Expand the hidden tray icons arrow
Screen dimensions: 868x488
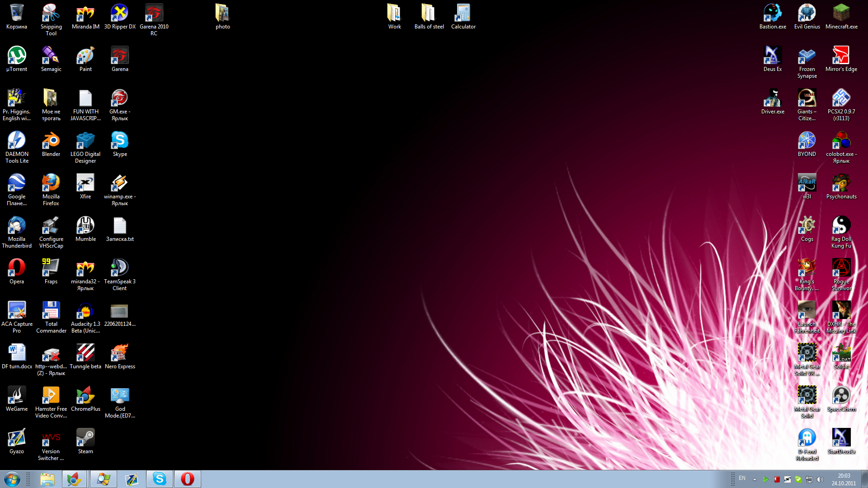pyautogui.click(x=755, y=479)
